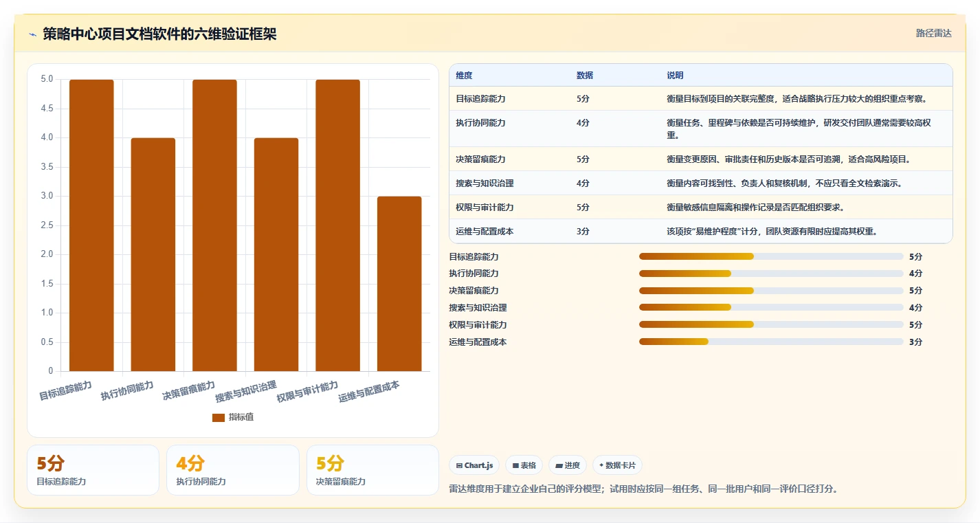Screen dimensions: 980x523
Task: Click the 搜索与知识治理 x-axis label
Action: (x=246, y=392)
